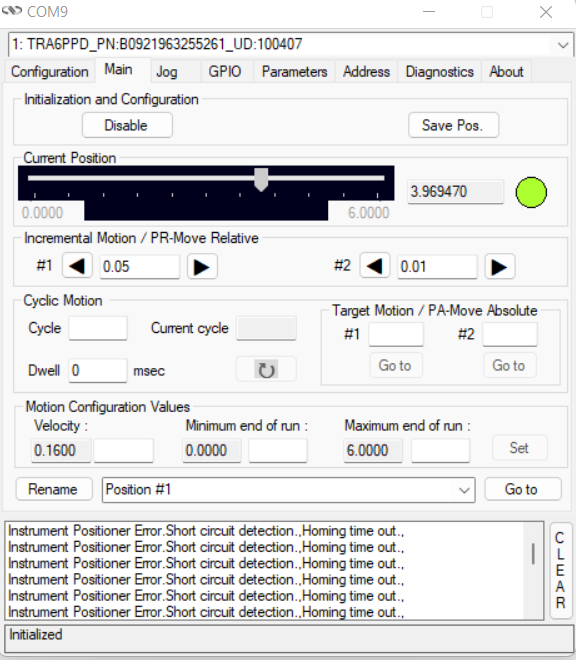Click the new Velocity input field
The height and width of the screenshot is (660, 576).
pyautogui.click(x=123, y=450)
